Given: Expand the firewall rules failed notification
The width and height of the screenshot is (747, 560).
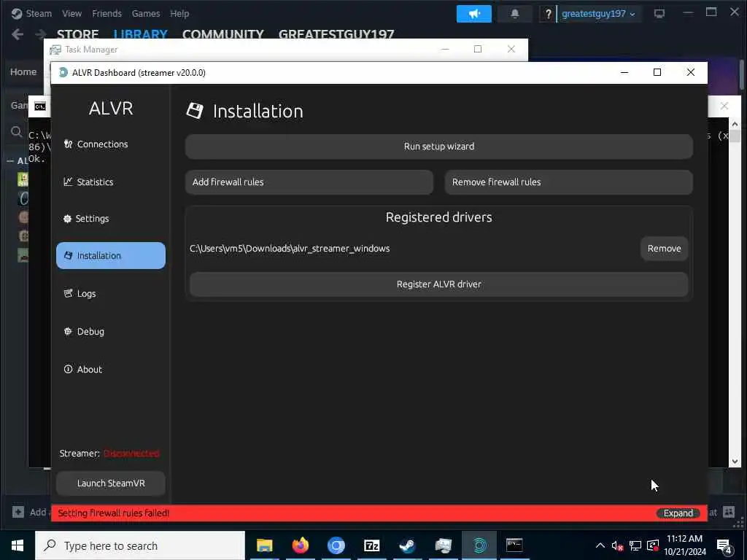Looking at the screenshot, I should 678,513.
